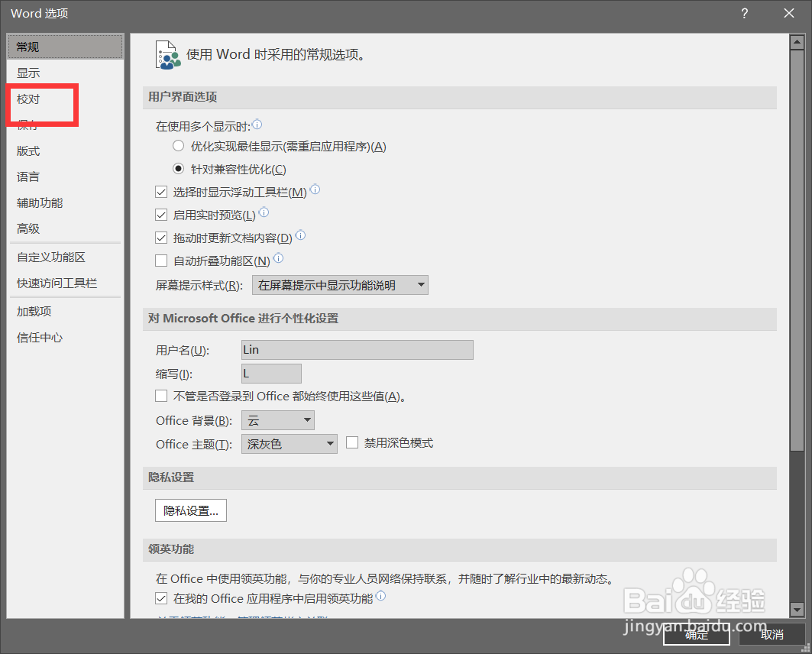Check 不管是否登录到 Office 都始终使用这些值
Screen dimensions: 812x654
click(x=161, y=396)
